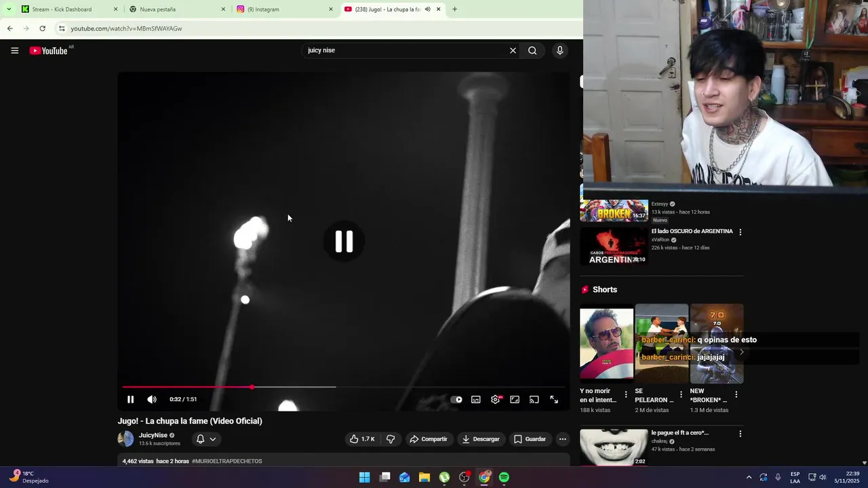The image size is (868, 488).
Task: Mute the video volume speaker
Action: pyautogui.click(x=152, y=399)
